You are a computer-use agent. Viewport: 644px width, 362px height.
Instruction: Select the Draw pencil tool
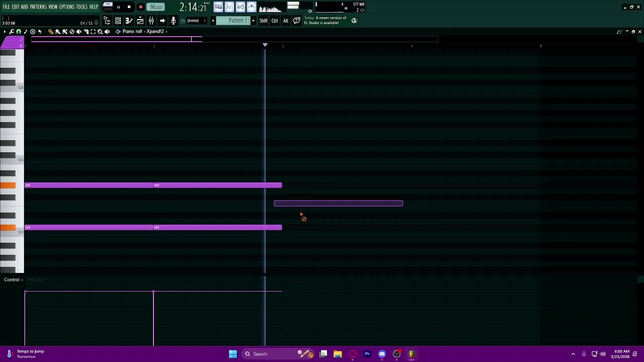pyautogui.click(x=51, y=32)
